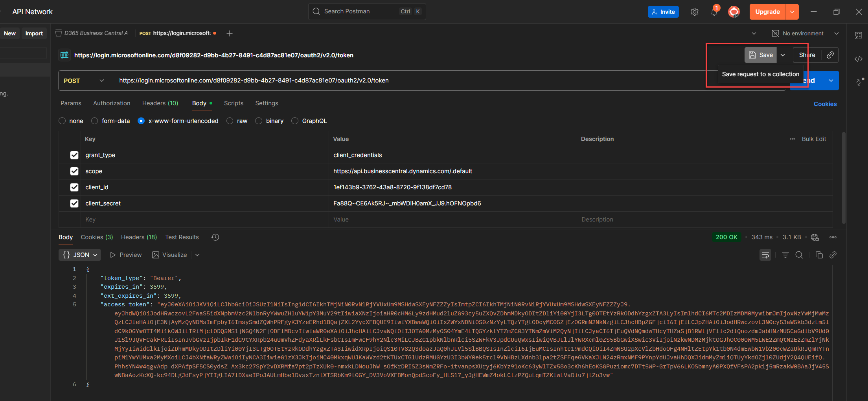Open the Headers (10) request tab
This screenshot has width=868, height=401.
(x=160, y=103)
